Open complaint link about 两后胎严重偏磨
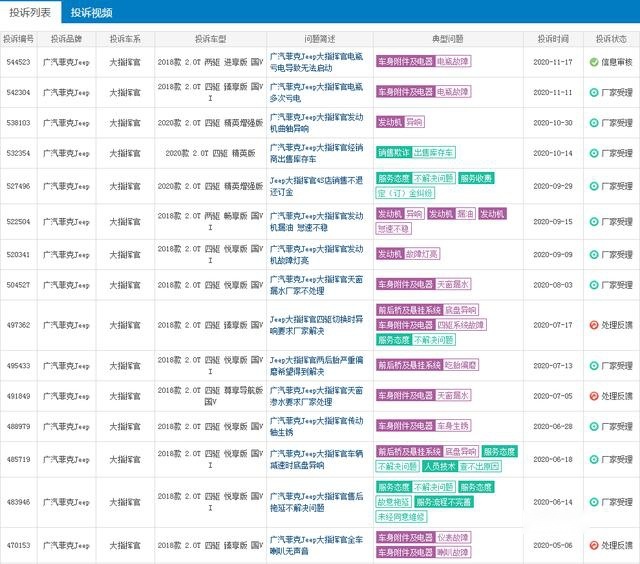This screenshot has height=564, width=640. click(x=316, y=366)
